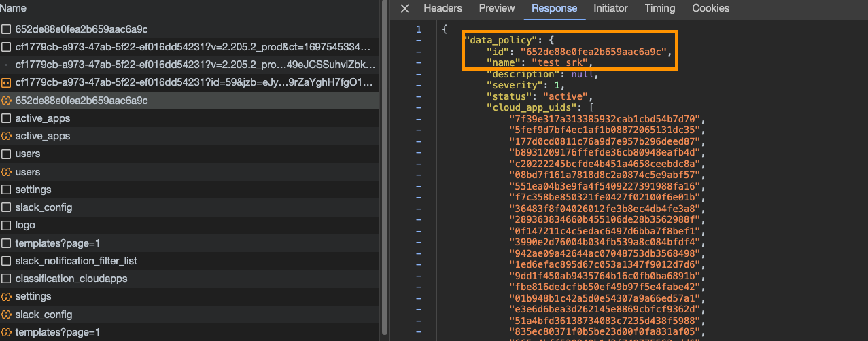The width and height of the screenshot is (868, 341).
Task: Click JSON icon of selected 652de88e request
Action: [x=6, y=101]
